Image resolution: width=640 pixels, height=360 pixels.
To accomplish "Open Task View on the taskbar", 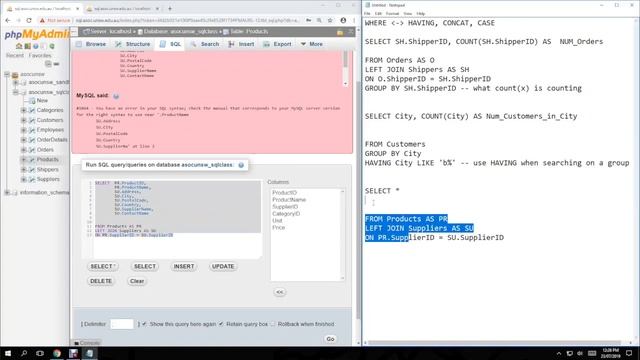I will point(40,353).
